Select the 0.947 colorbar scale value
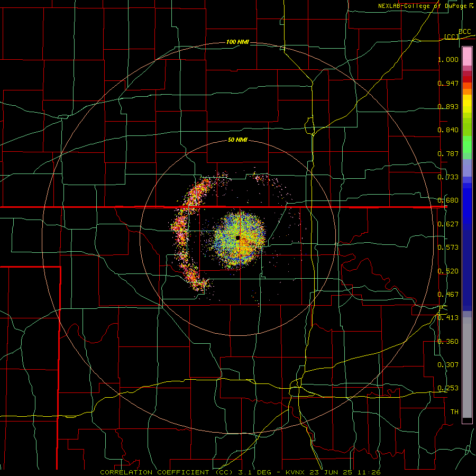The height and width of the screenshot is (476, 476). [x=448, y=83]
